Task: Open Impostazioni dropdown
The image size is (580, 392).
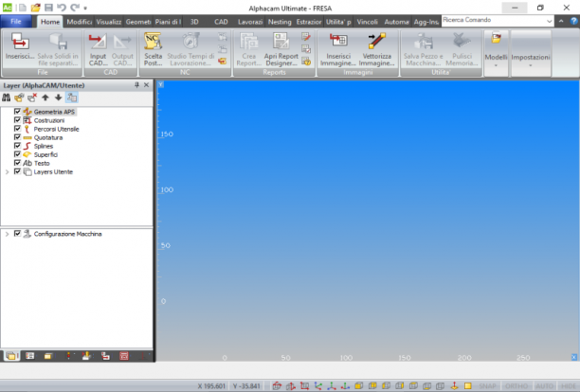Action: [x=531, y=53]
